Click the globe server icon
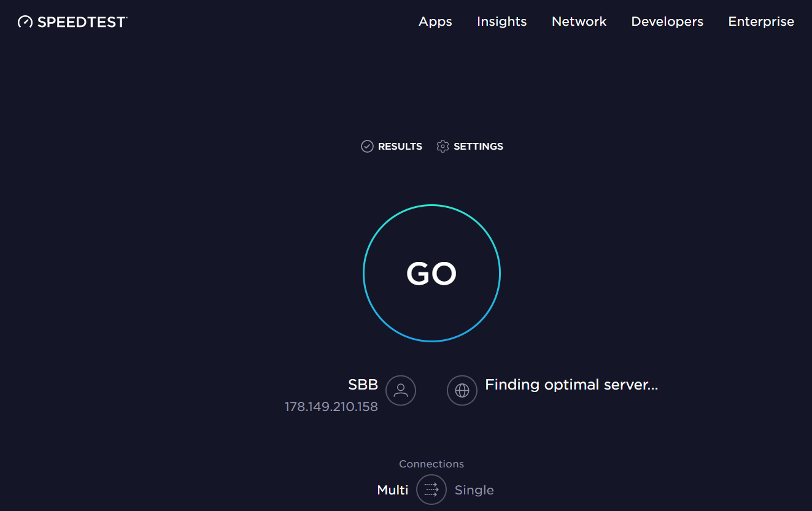The image size is (812, 511). coord(462,390)
